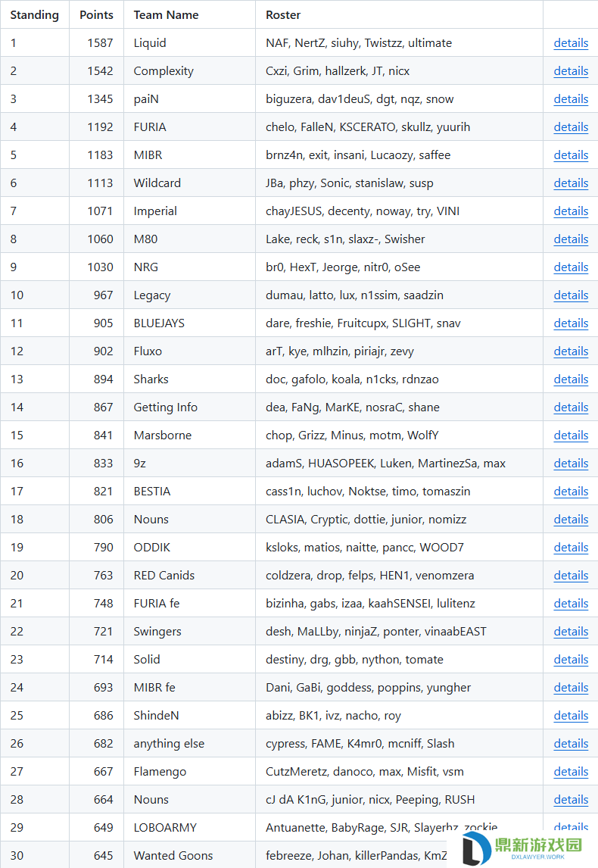Open details link for anything else
Screen dimensions: 598x868
pos(571,744)
